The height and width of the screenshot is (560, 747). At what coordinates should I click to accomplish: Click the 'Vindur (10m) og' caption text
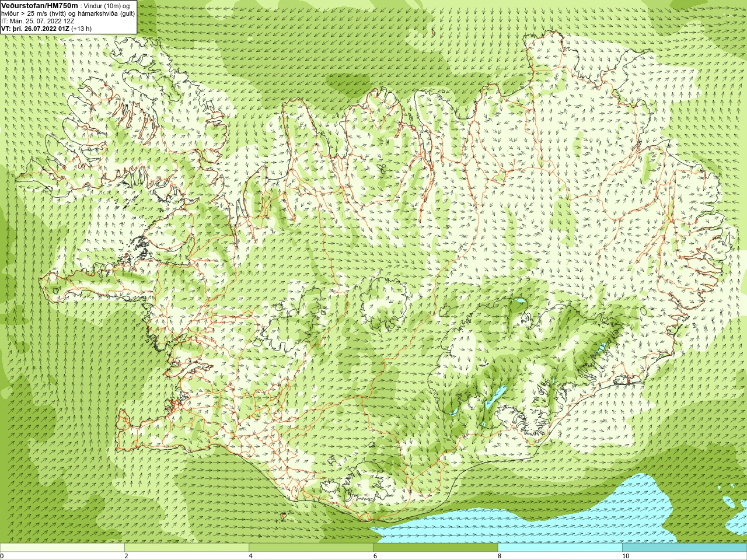107,5
